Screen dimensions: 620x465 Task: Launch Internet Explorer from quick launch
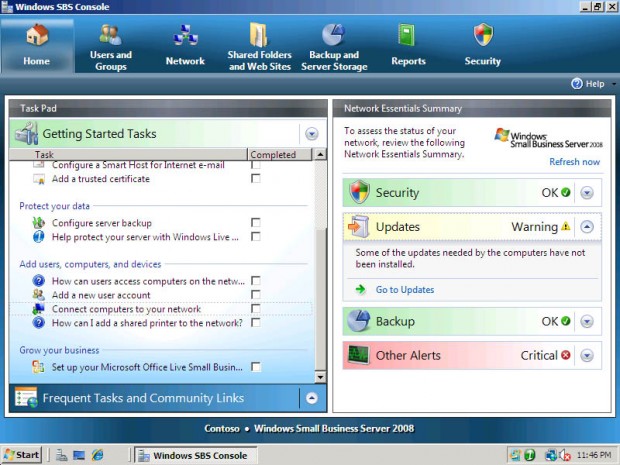98,455
